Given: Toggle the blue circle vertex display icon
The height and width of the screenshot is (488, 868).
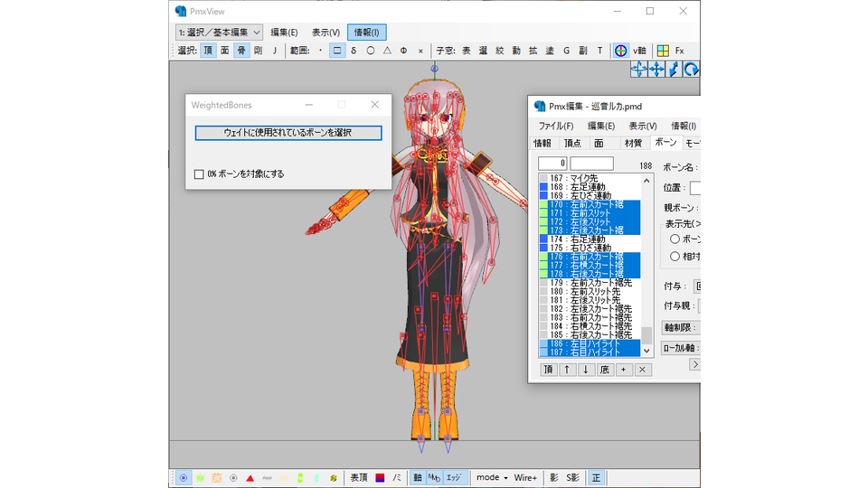Looking at the screenshot, I should pyautogui.click(x=184, y=478).
